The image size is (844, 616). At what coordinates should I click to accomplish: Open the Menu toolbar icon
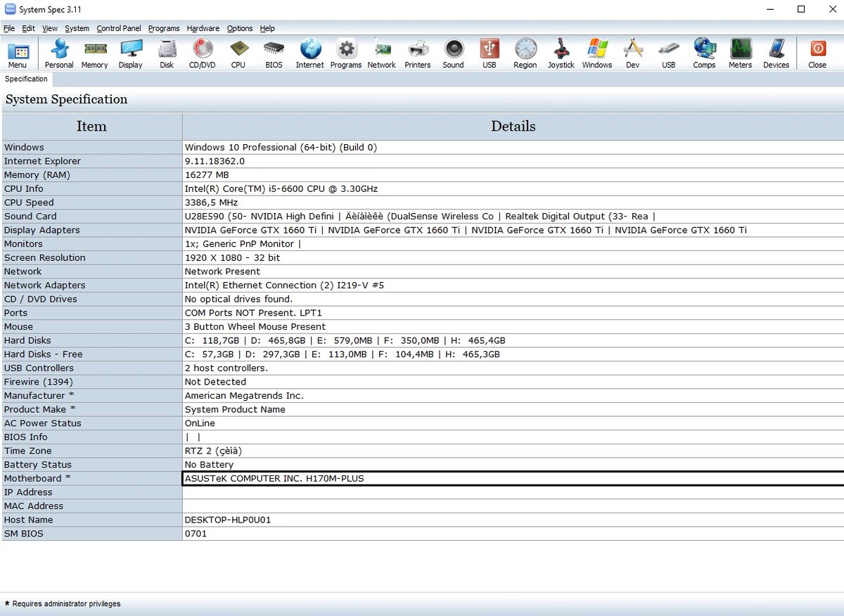click(x=18, y=54)
